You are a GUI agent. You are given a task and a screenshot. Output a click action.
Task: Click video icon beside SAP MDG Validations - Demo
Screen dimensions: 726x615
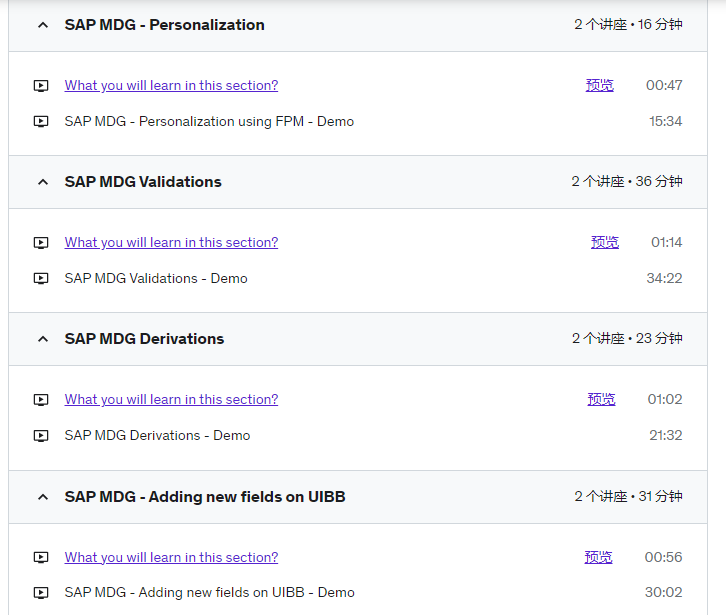(x=41, y=278)
